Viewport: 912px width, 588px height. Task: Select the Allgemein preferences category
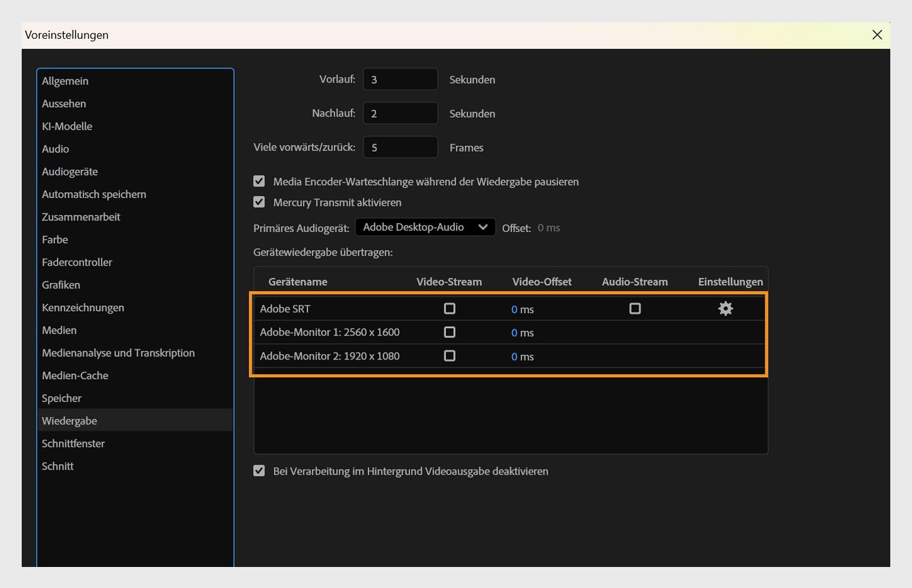[65, 81]
